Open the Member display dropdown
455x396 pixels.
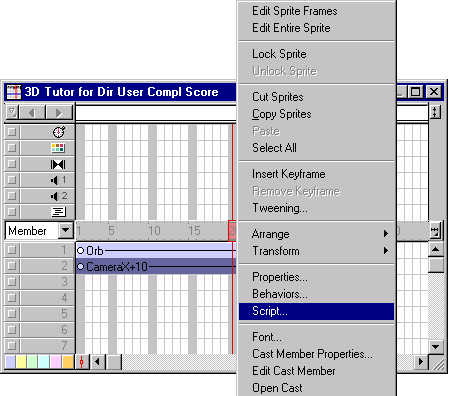[x=66, y=230]
